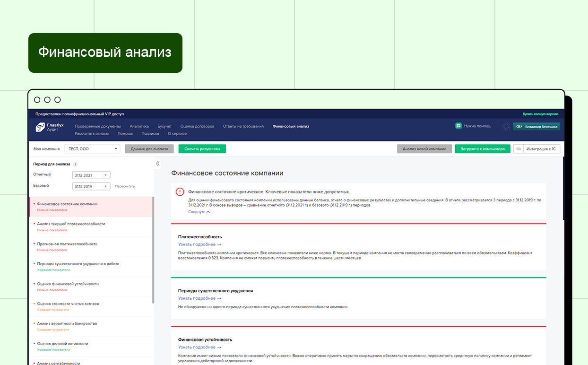Open the Отчетный date dropdown 31.12.2021

91,175
